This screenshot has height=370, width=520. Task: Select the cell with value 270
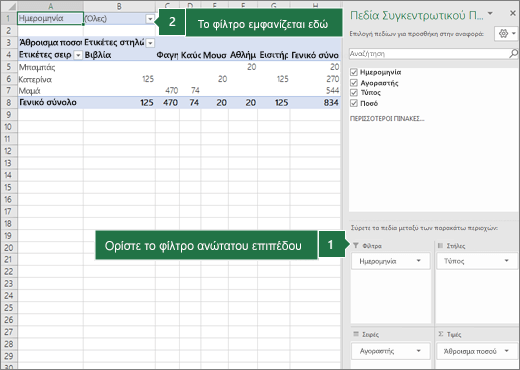click(315, 79)
